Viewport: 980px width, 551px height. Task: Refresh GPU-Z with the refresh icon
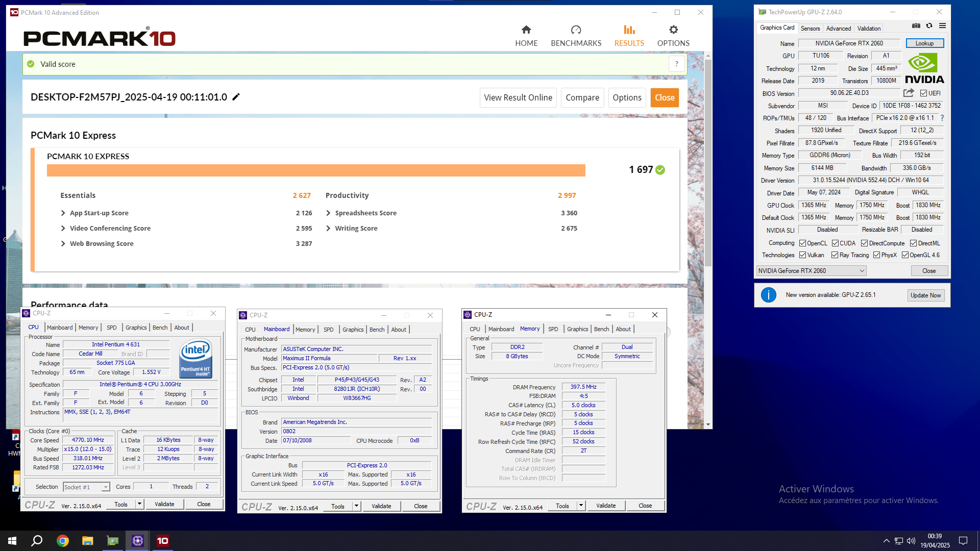(x=929, y=26)
